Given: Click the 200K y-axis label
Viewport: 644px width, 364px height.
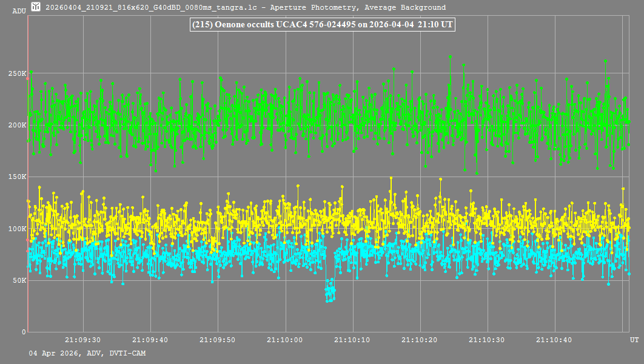Looking at the screenshot, I should pos(17,125).
